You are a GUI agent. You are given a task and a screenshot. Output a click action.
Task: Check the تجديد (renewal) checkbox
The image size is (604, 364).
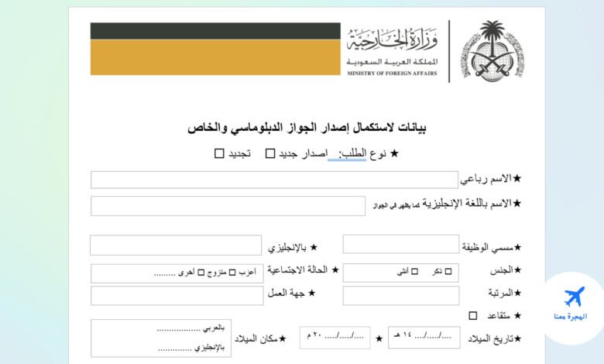tap(219, 153)
